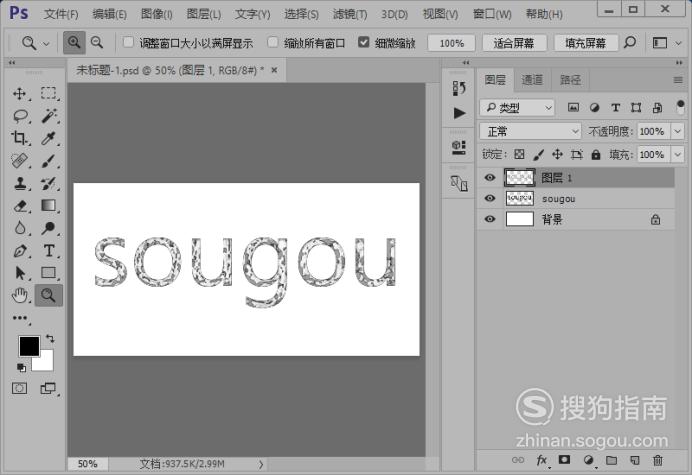The image size is (692, 475).
Task: Click the 100% zoom button
Action: pyautogui.click(x=451, y=43)
